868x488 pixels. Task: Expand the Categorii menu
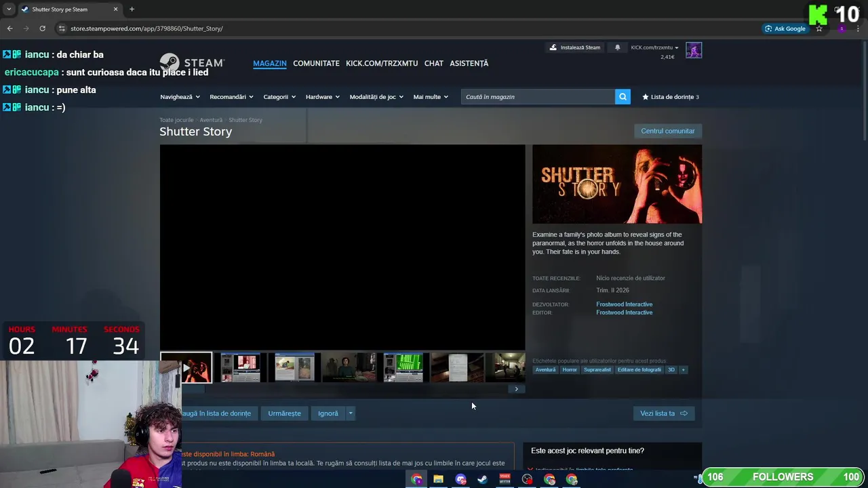click(279, 97)
